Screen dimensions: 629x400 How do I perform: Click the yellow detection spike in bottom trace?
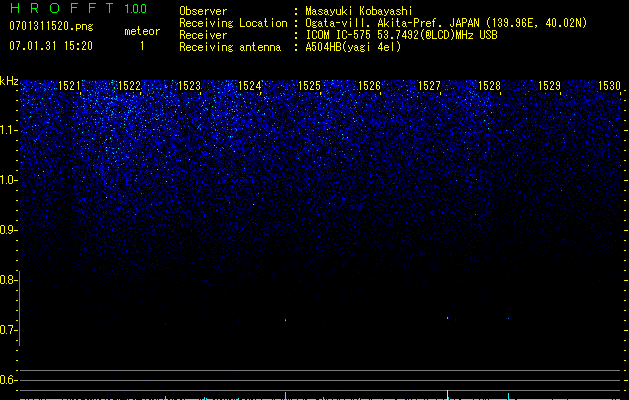click(x=447, y=394)
